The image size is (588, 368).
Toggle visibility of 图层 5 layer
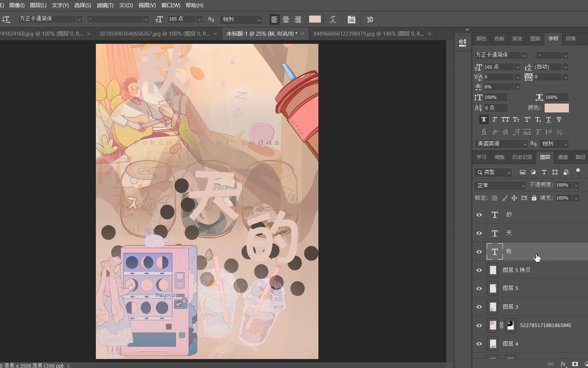(479, 289)
